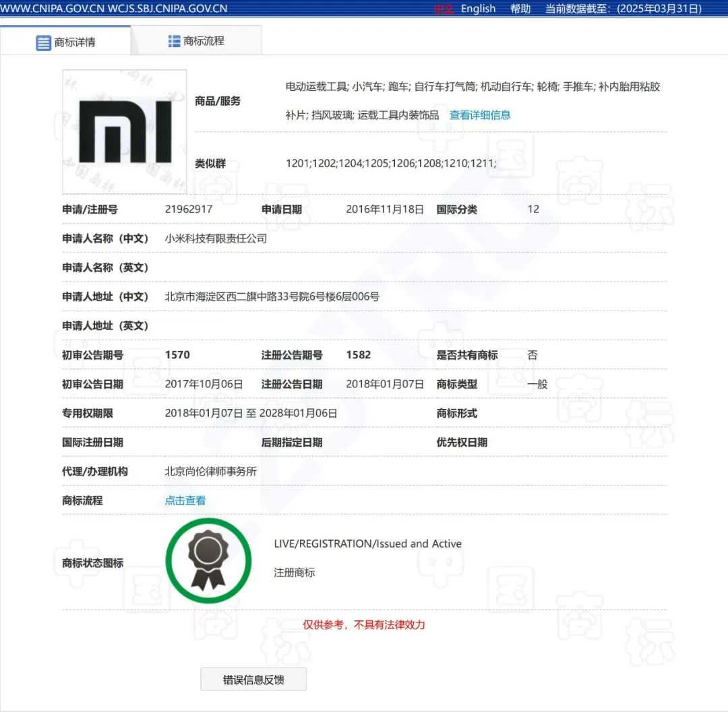
Task: Select exclusive rights period 2018年01月07日 至 2028年01月06日
Action: pyautogui.click(x=251, y=414)
